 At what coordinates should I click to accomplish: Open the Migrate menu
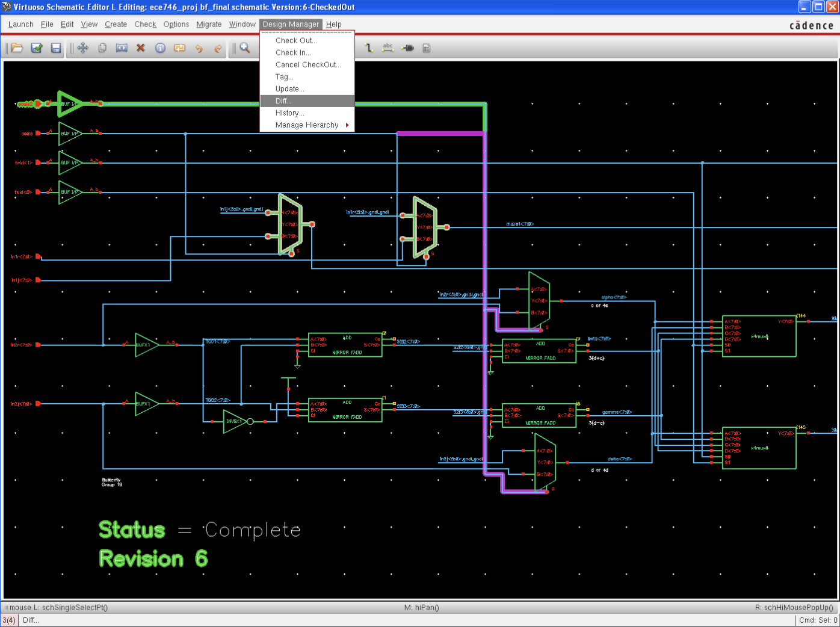[x=209, y=25]
